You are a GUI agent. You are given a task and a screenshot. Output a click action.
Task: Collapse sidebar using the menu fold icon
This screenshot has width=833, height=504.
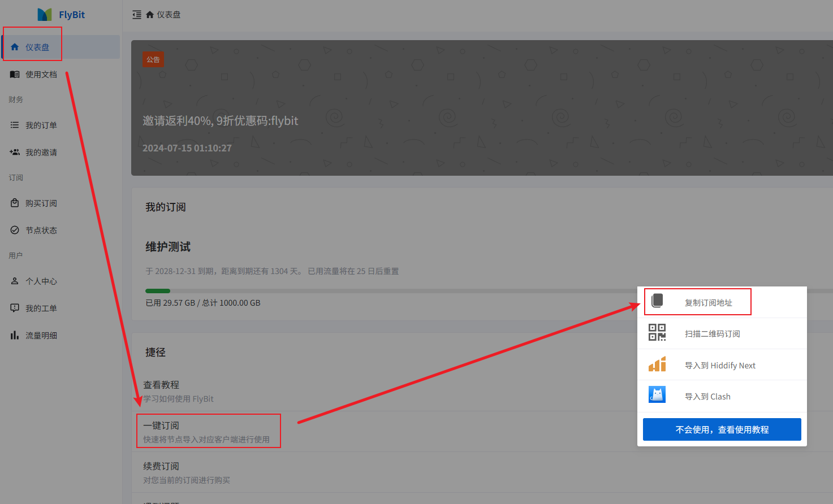pos(137,15)
